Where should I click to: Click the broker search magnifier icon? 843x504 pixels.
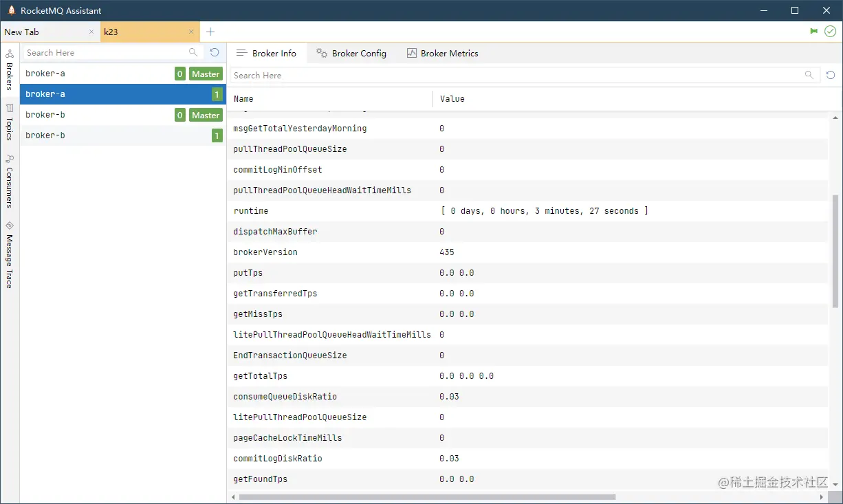coord(193,52)
